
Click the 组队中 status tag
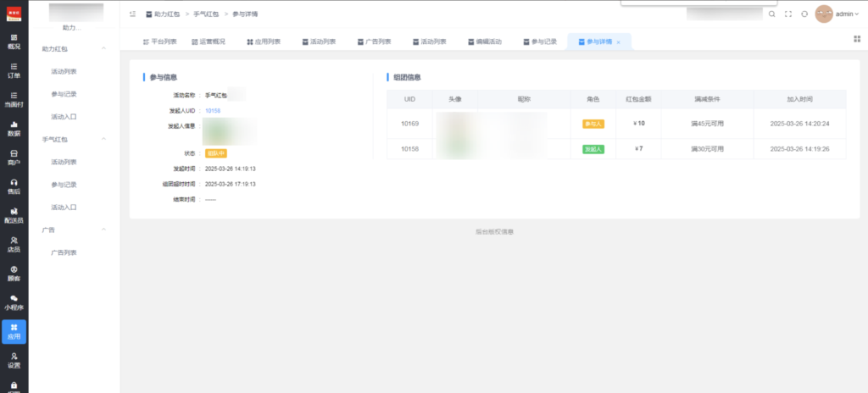[216, 153]
